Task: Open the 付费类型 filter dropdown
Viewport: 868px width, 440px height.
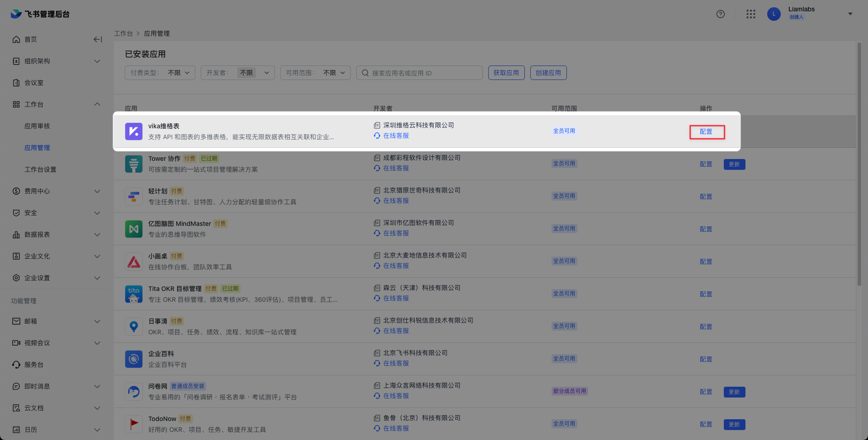Action: (x=160, y=73)
